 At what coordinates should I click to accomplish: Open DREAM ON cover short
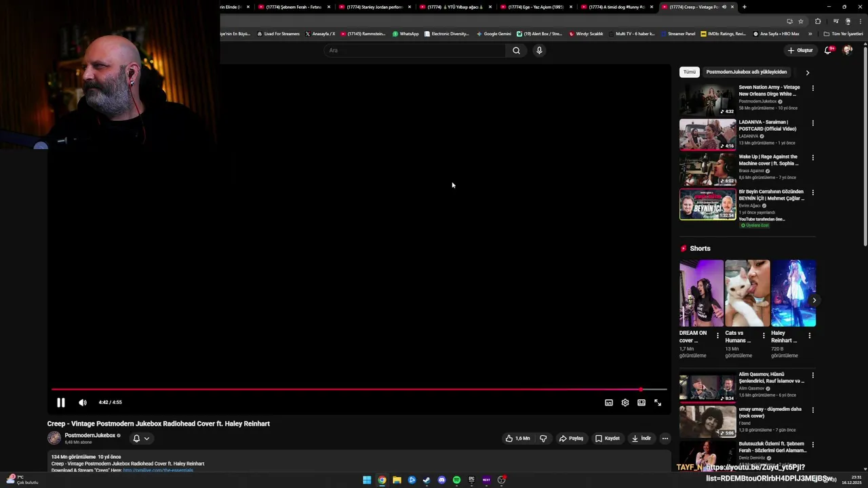pos(701,293)
